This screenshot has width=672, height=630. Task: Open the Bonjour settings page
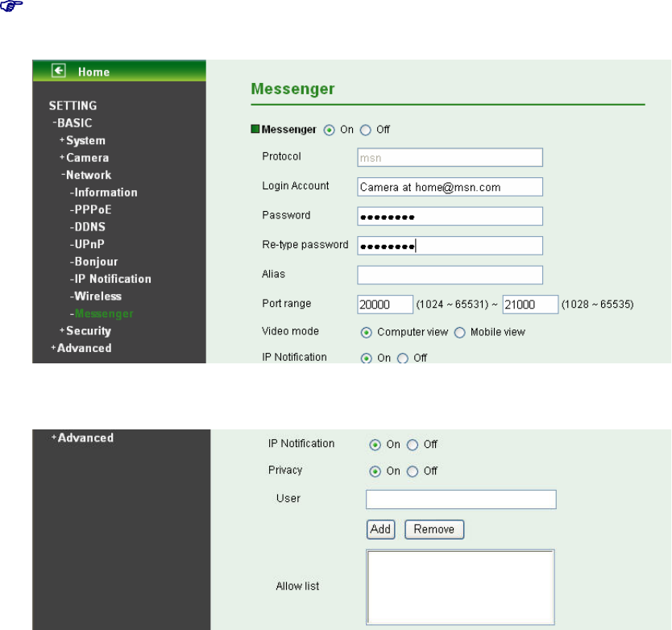(93, 262)
